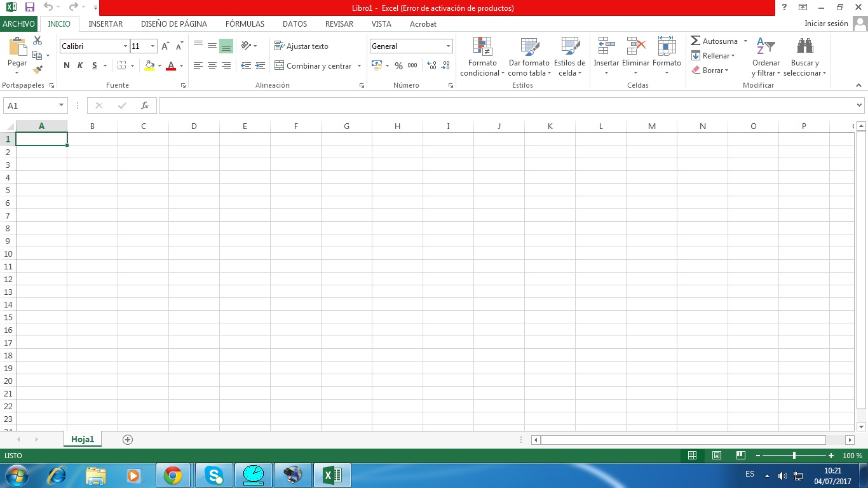Decrease font size with small A icon
868x488 pixels.
179,46
